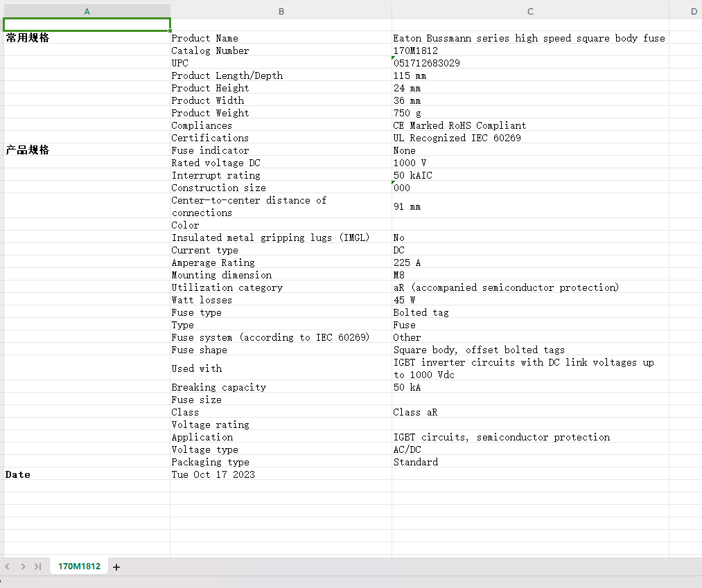702x588 pixels.
Task: Select the 'Catalog Number' cell
Action: pyautogui.click(x=281, y=50)
